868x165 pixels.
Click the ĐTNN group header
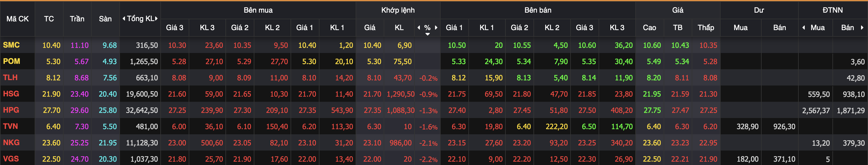click(x=833, y=10)
